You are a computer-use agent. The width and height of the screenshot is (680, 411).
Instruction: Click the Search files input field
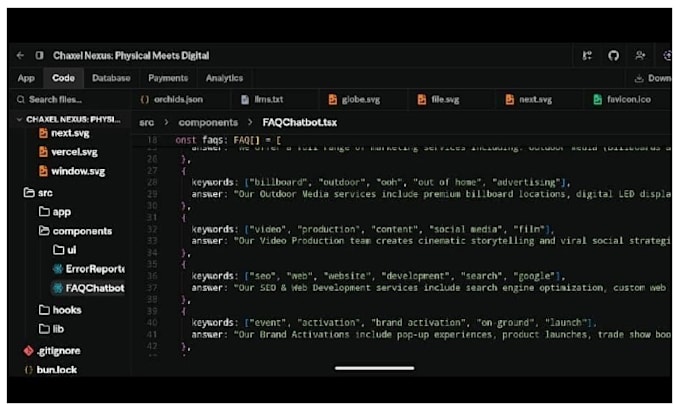click(69, 100)
